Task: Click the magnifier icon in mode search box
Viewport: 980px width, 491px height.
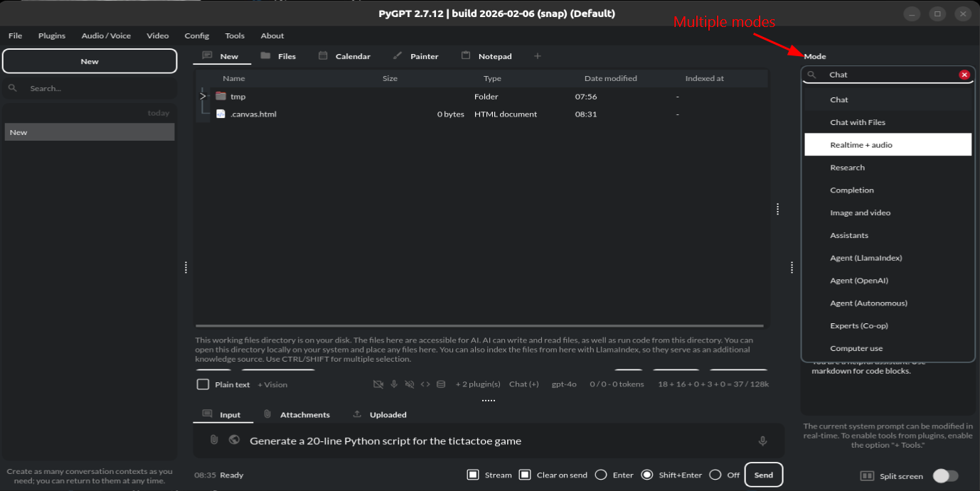Action: [x=811, y=75]
